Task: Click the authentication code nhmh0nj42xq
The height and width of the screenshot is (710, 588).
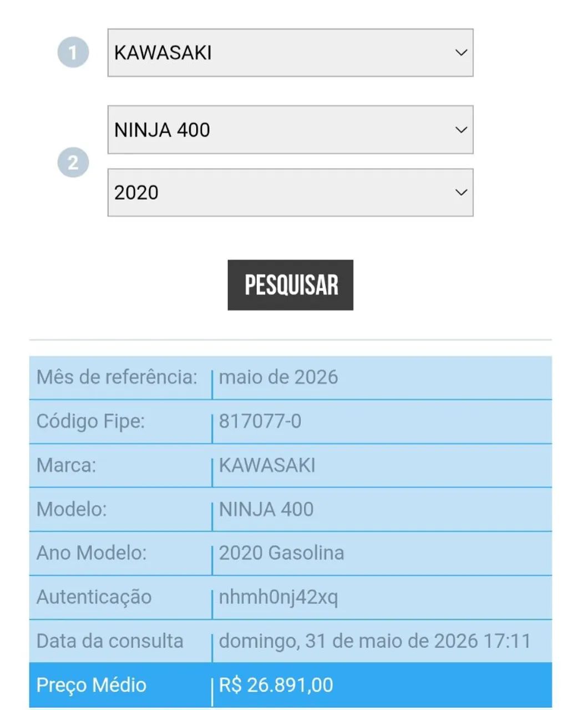Action: click(x=278, y=597)
